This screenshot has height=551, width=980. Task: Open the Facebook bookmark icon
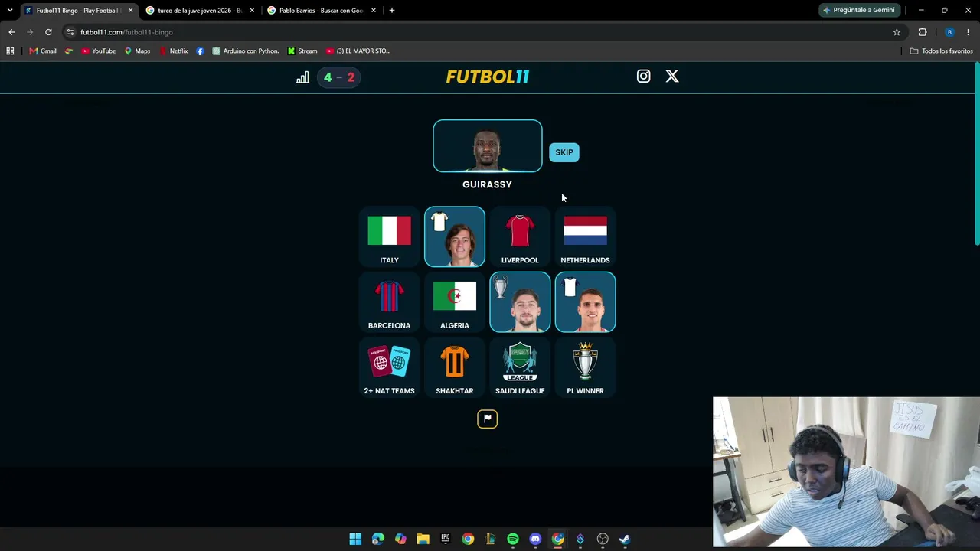(x=201, y=51)
